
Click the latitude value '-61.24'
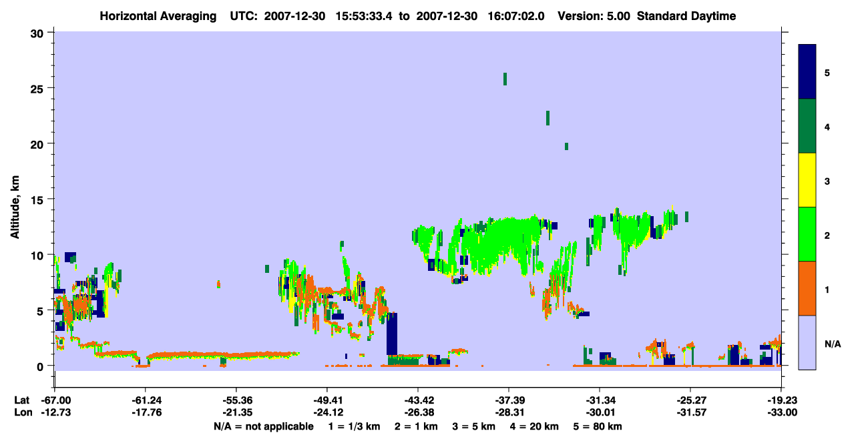pos(145,400)
